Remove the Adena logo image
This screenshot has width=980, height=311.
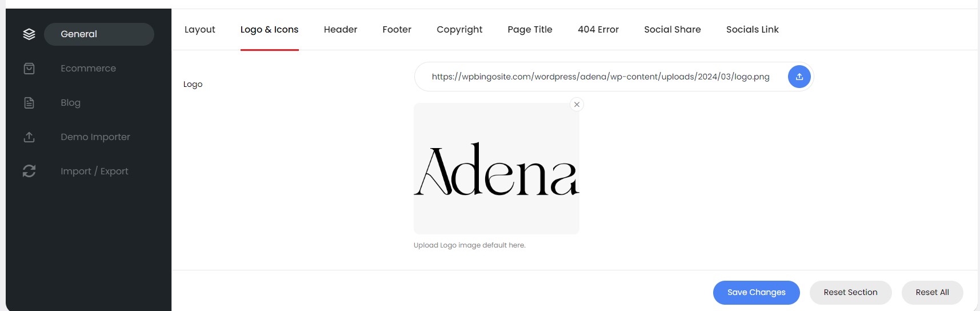577,105
